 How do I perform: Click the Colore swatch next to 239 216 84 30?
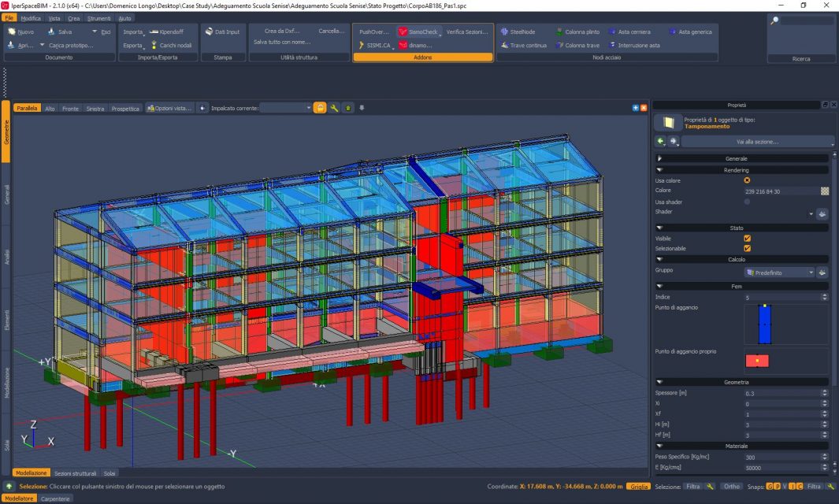tap(824, 191)
